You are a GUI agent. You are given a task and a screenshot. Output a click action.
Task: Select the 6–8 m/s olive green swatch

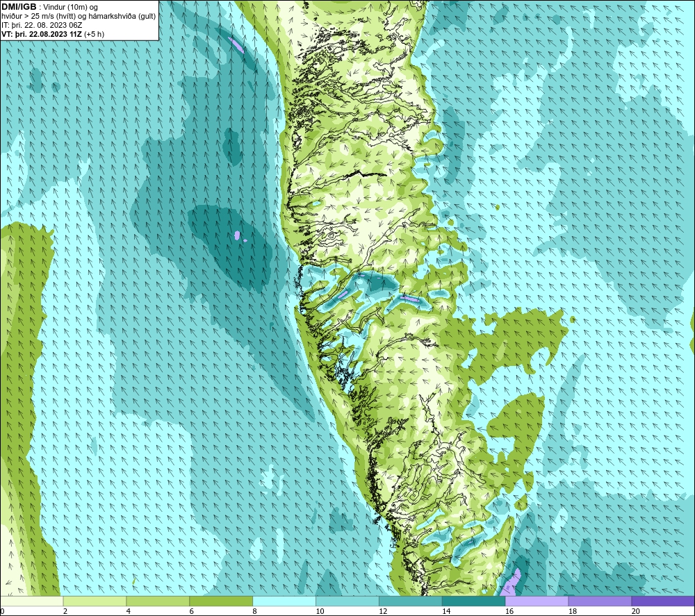click(221, 601)
